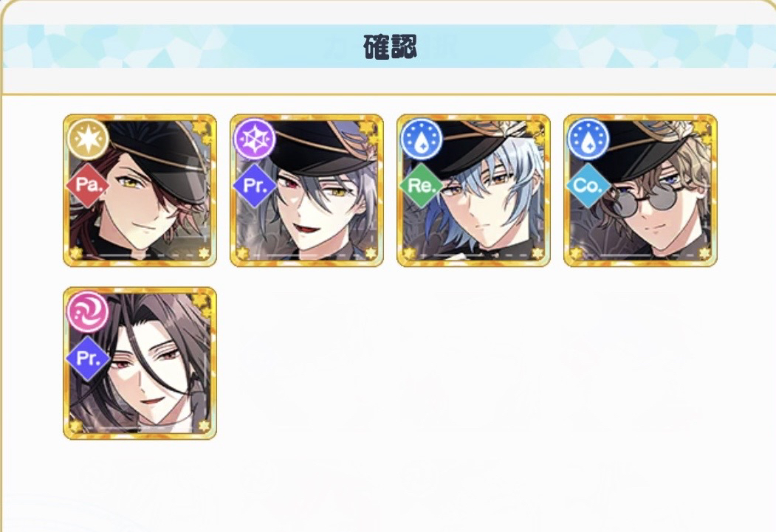776x532 pixels.
Task: Select the long dark-haired character card
Action: pyautogui.click(x=140, y=363)
